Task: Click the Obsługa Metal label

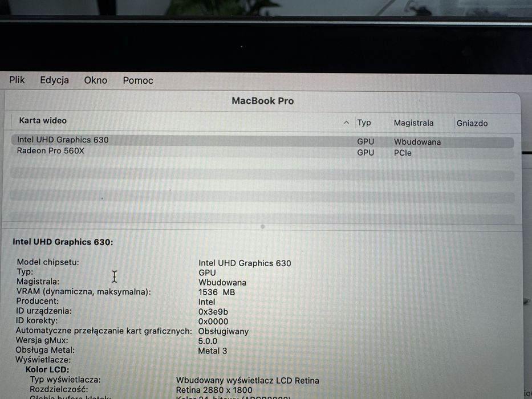Action: 45,350
